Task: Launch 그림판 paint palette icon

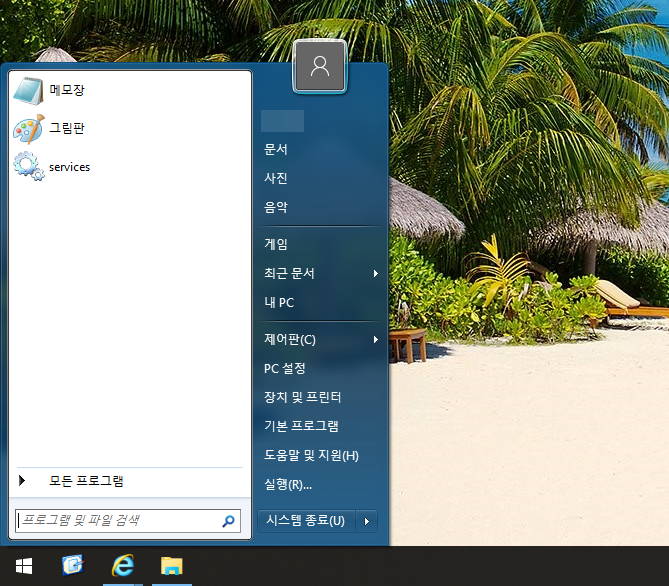Action: coord(28,129)
